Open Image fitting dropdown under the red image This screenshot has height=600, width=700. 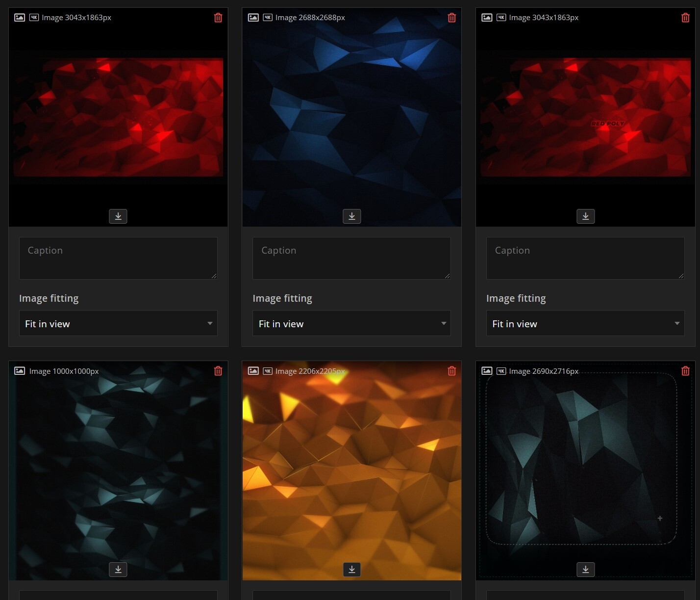(x=118, y=323)
